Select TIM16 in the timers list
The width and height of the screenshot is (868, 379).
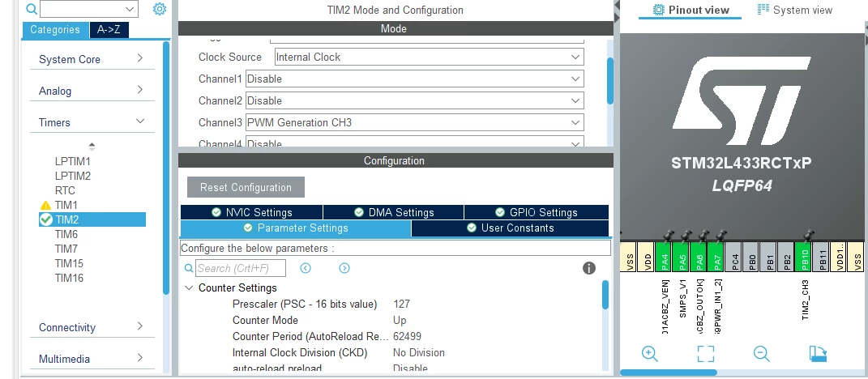pyautogui.click(x=69, y=278)
